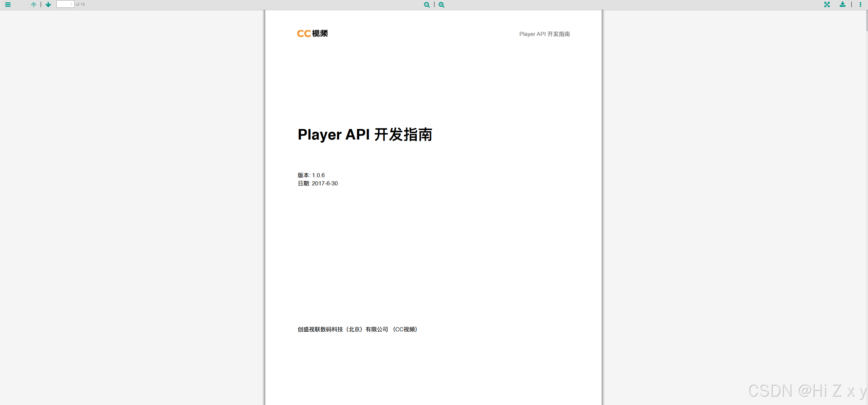Image resolution: width=868 pixels, height=405 pixels.
Task: Download the PDF document
Action: (x=842, y=4)
